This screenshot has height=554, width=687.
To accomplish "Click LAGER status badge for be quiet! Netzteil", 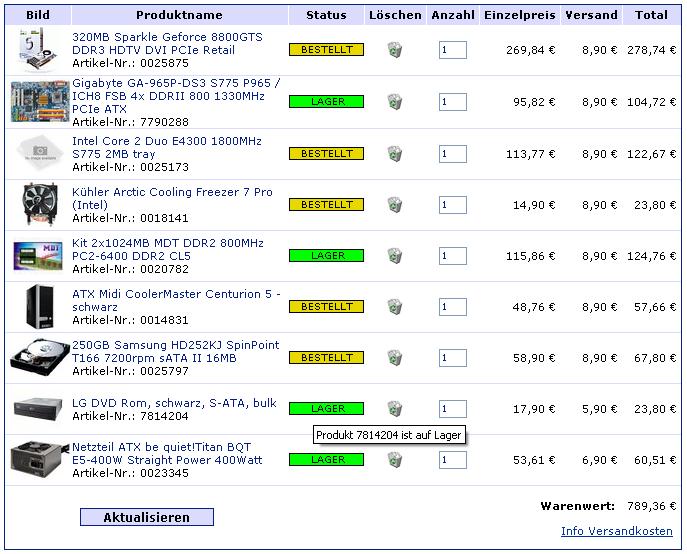I will click(326, 460).
